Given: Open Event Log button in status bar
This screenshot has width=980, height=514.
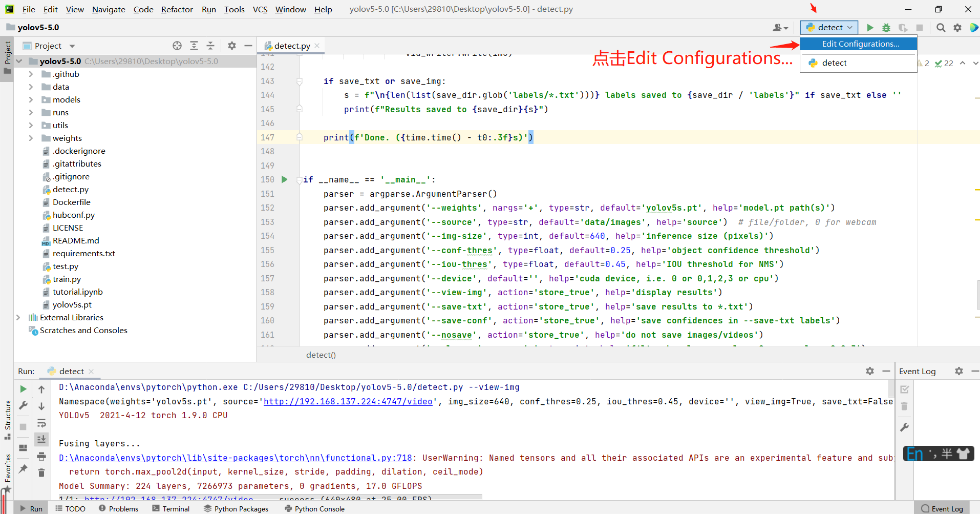Looking at the screenshot, I should (x=942, y=508).
